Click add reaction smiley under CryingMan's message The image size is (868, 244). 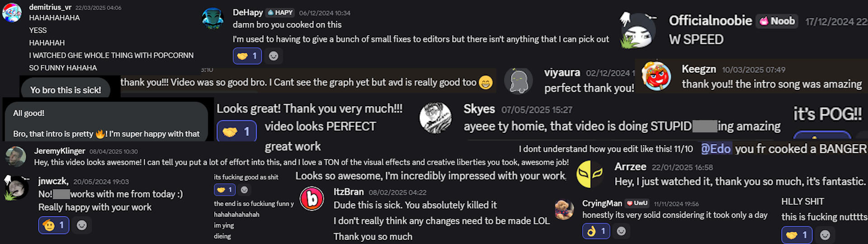click(622, 231)
